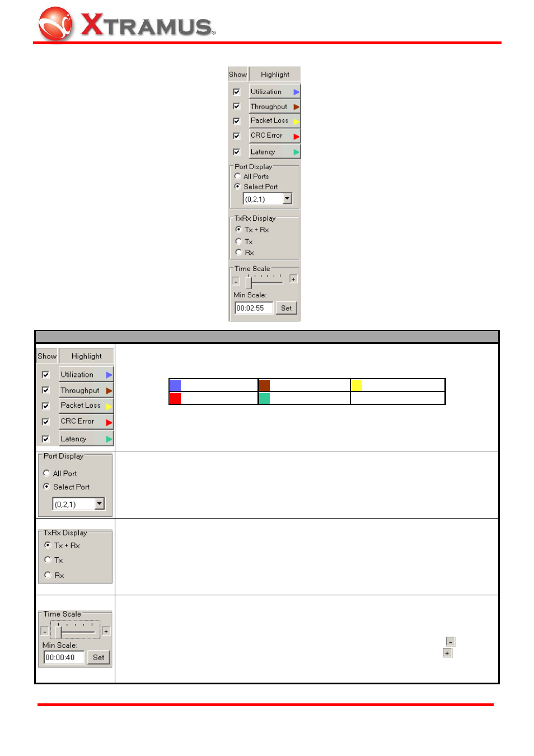
Task: Click yellow Packet Loss arrow in table panel
Action: [x=109, y=406]
